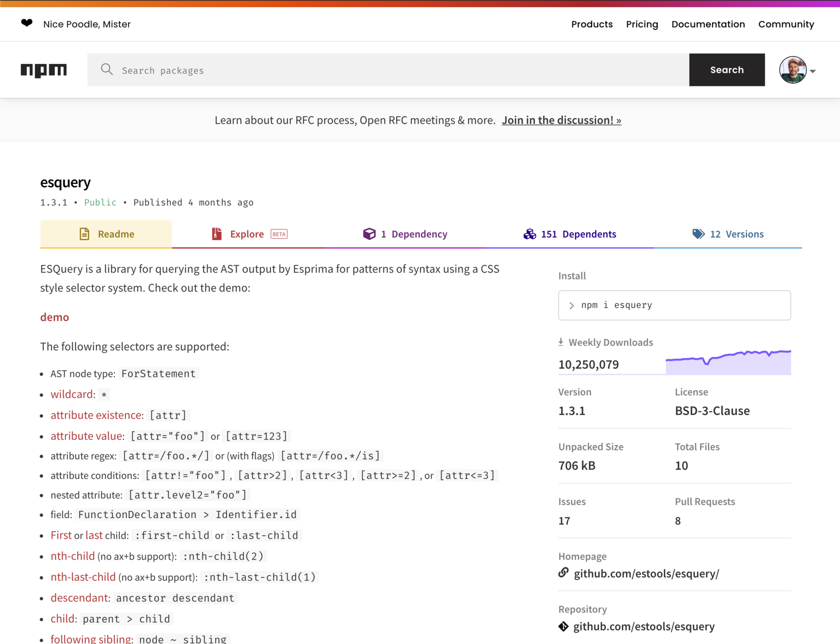This screenshot has height=644, width=840.
Task: Click the npm logo
Action: 44,70
